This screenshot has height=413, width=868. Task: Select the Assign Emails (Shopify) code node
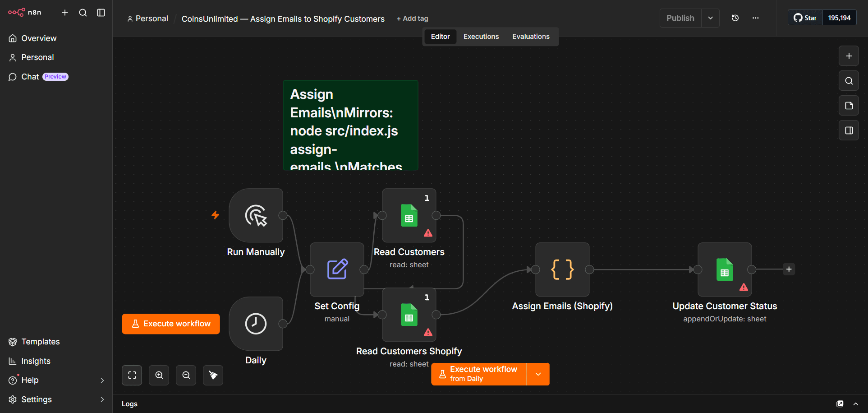pos(562,269)
